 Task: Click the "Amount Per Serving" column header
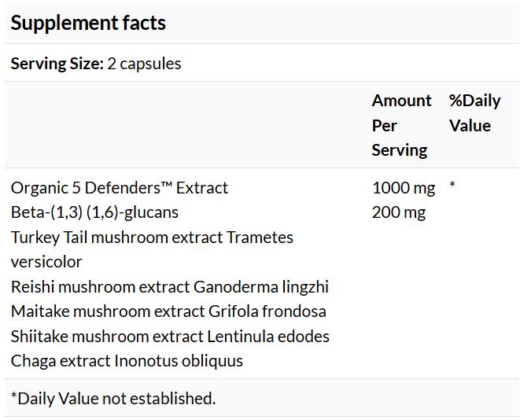point(401,125)
